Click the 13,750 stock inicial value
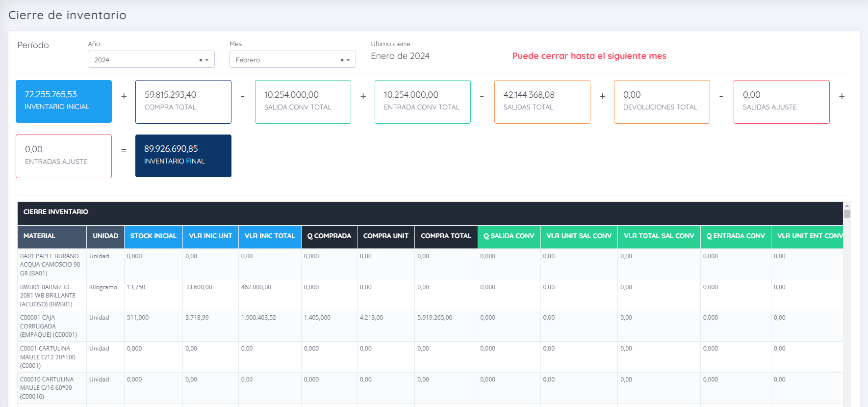The image size is (868, 407). [136, 287]
